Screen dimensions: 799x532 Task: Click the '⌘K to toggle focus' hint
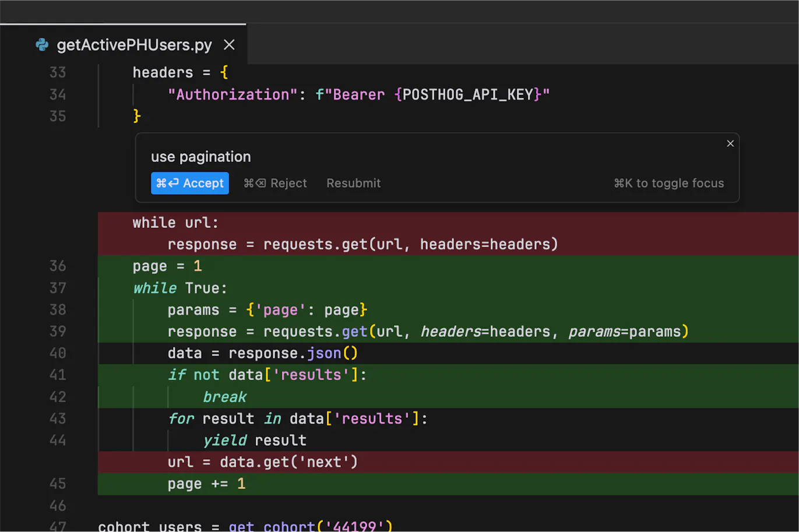point(668,183)
